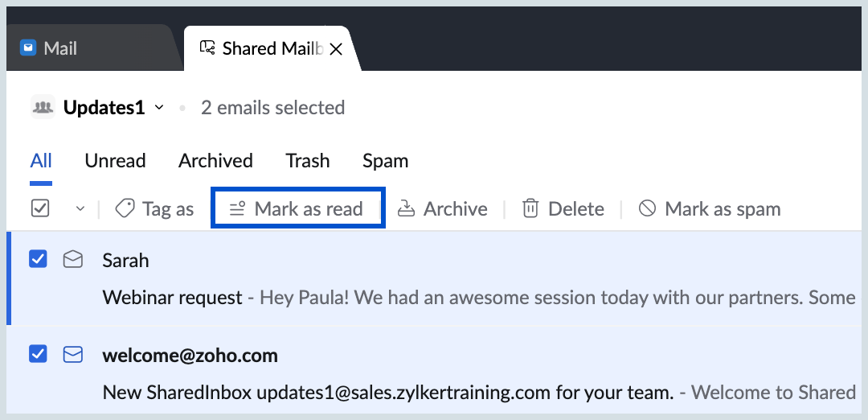Switch to the Unread tab

tap(115, 161)
